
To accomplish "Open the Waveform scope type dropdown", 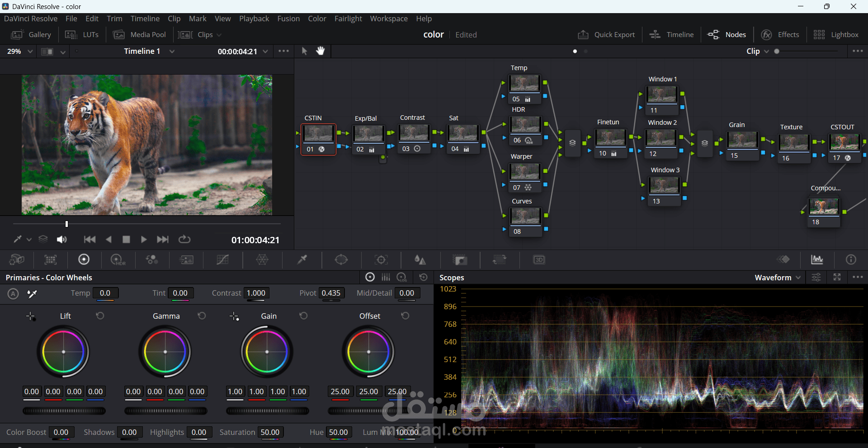I will click(778, 278).
